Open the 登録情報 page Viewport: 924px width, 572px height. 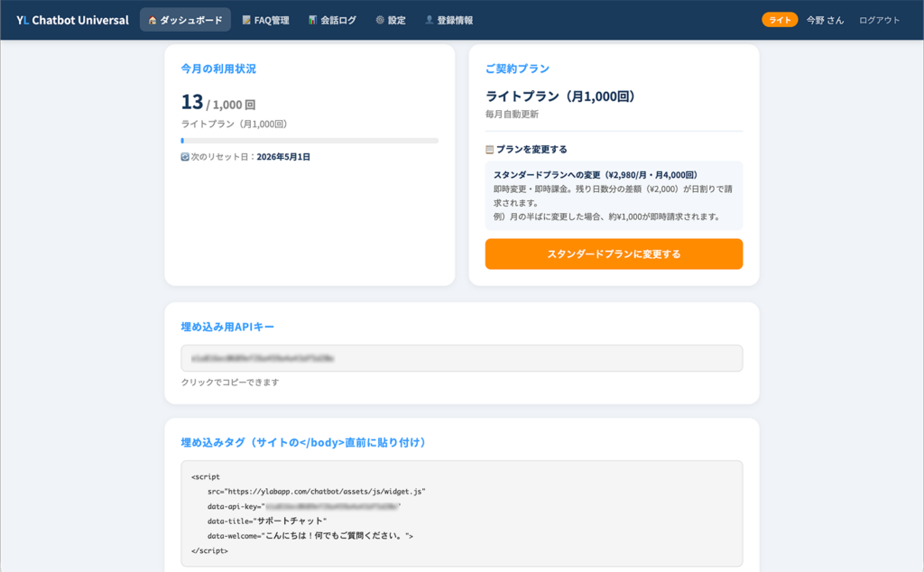click(x=449, y=20)
